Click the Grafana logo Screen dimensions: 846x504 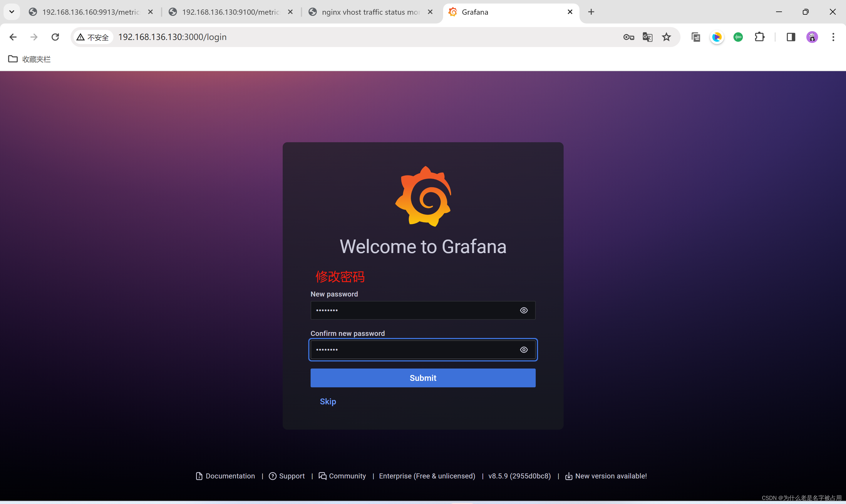(x=423, y=196)
